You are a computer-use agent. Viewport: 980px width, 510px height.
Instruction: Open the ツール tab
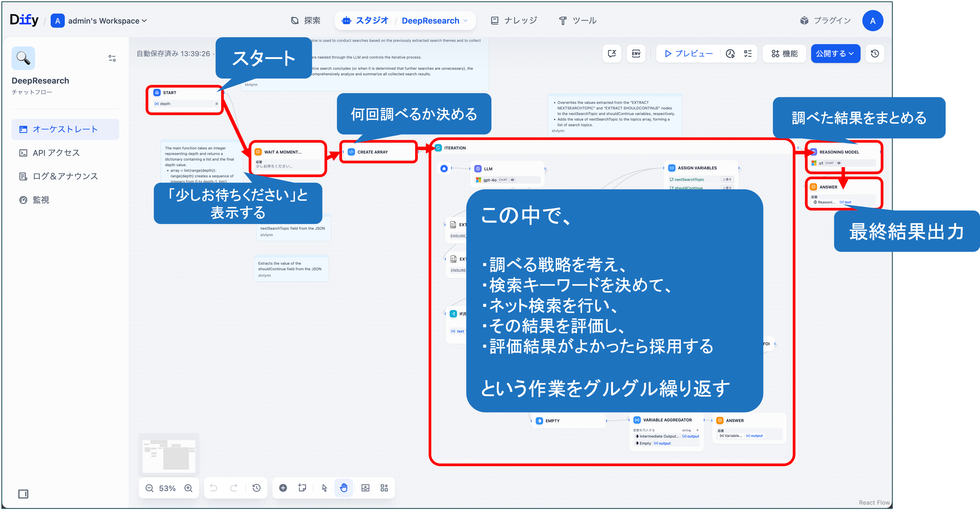pyautogui.click(x=577, y=21)
